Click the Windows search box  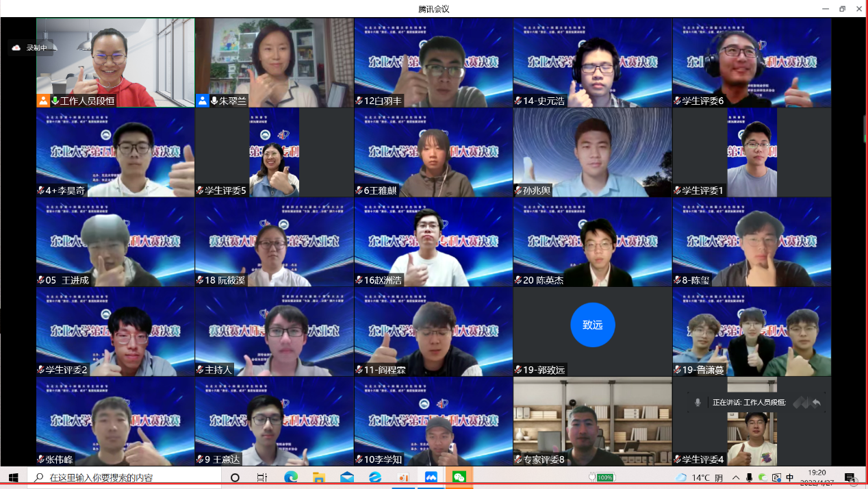tap(123, 477)
